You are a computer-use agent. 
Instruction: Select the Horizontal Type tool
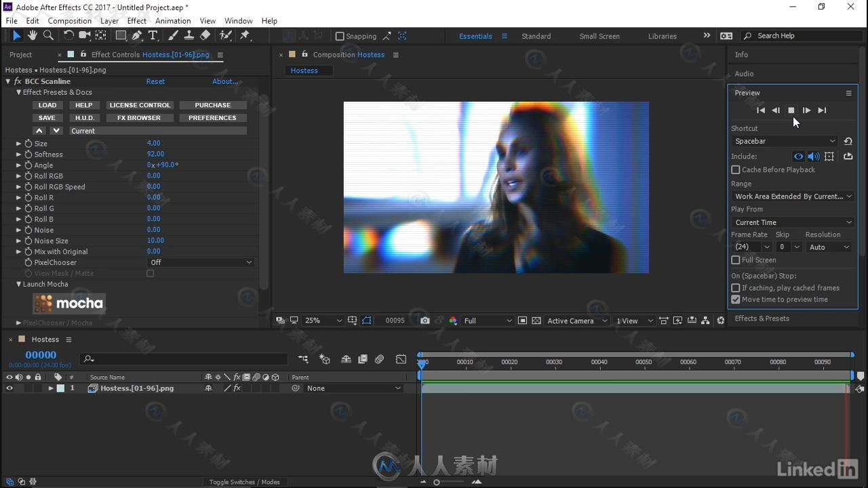tap(153, 35)
